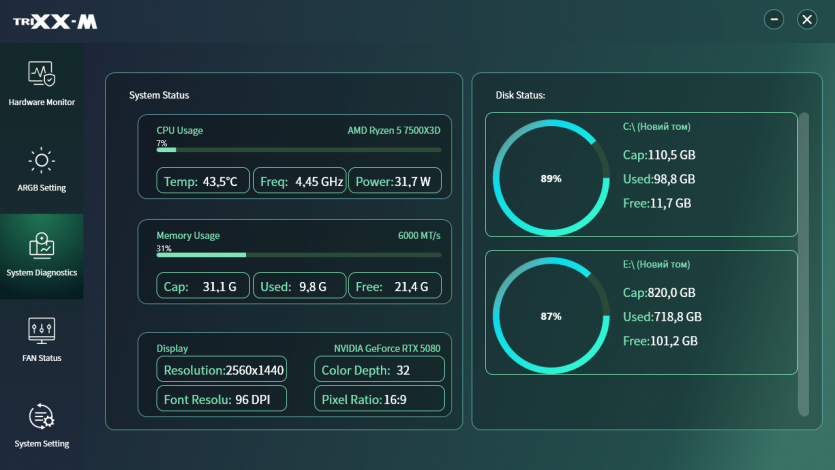Open the FAN Status icon
The width and height of the screenshot is (835, 470).
coord(41,330)
